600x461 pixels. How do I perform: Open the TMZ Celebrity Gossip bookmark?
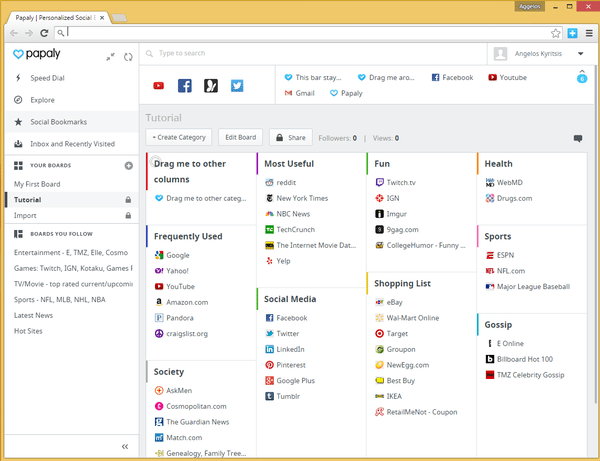(525, 375)
